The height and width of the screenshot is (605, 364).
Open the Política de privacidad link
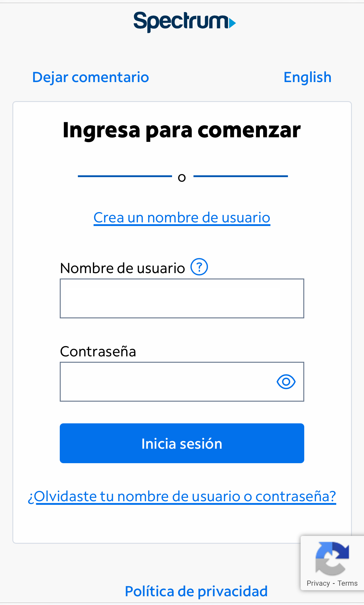(x=196, y=591)
